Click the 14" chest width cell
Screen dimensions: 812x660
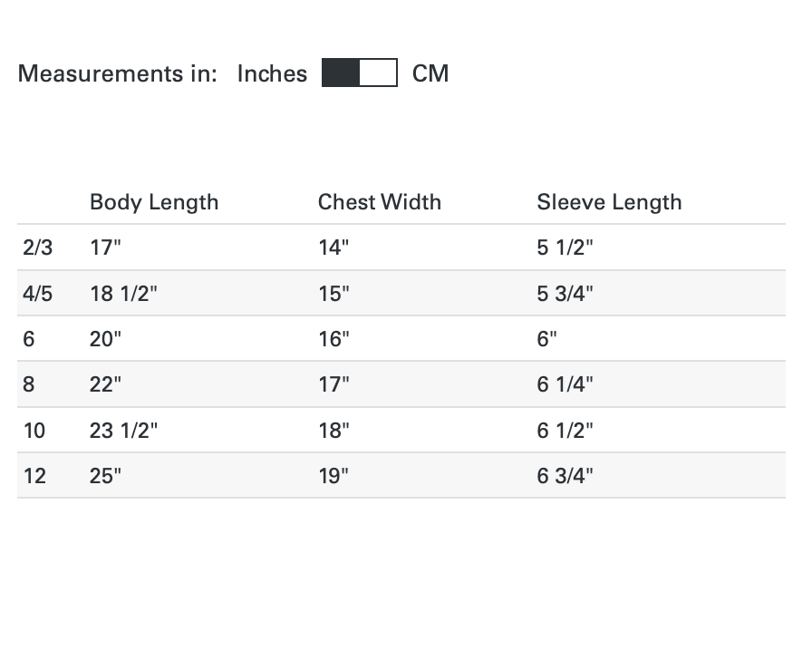pyautogui.click(x=333, y=247)
